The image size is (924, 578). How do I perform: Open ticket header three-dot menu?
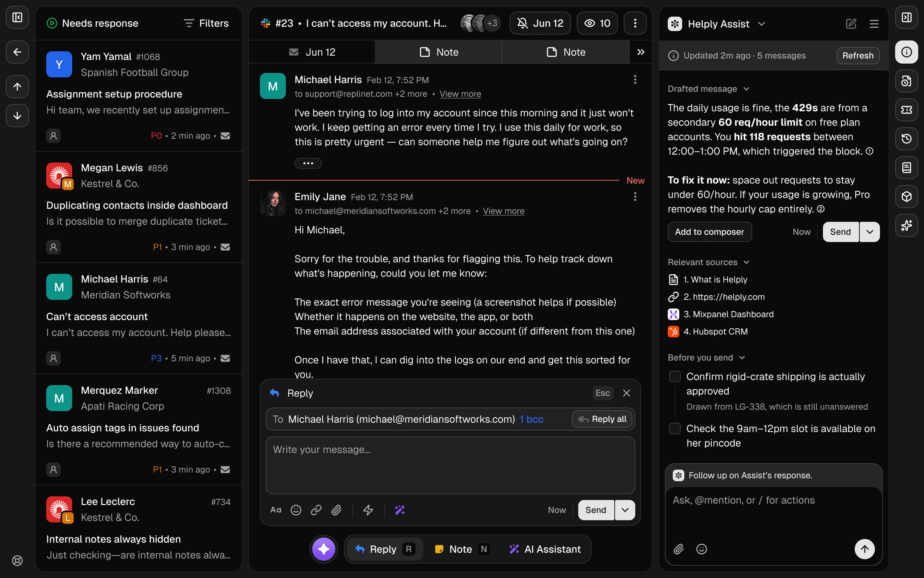[635, 23]
